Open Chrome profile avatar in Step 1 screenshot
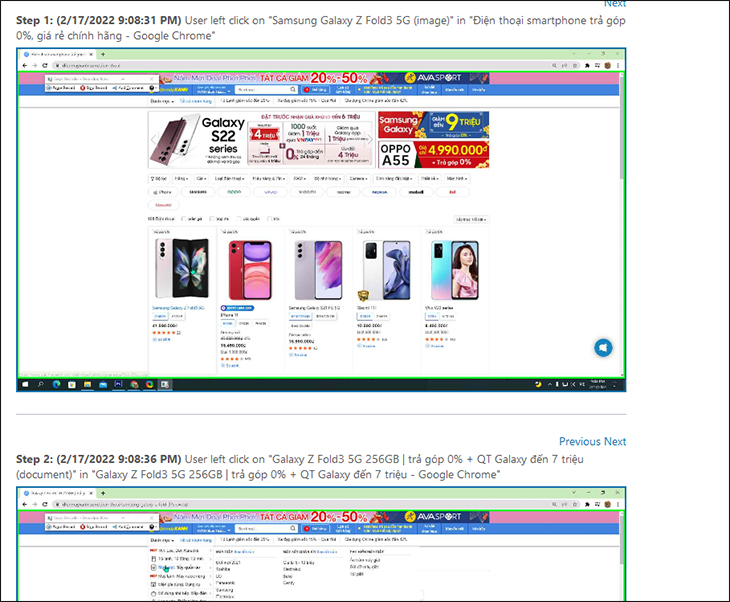This screenshot has width=730, height=602. click(x=608, y=66)
